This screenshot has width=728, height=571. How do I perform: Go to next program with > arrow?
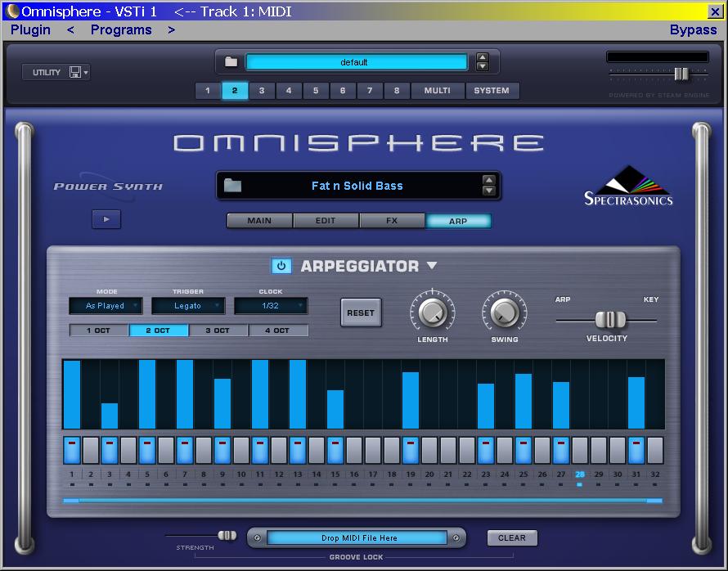coord(172,29)
